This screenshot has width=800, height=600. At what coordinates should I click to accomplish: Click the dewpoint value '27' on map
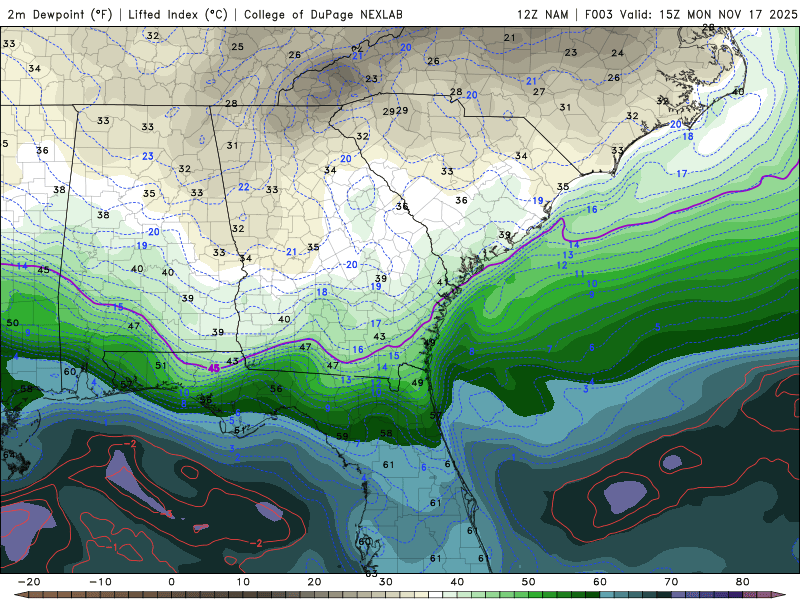[539, 92]
